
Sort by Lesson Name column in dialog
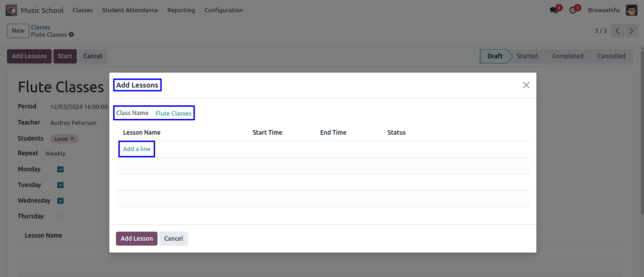(142, 133)
